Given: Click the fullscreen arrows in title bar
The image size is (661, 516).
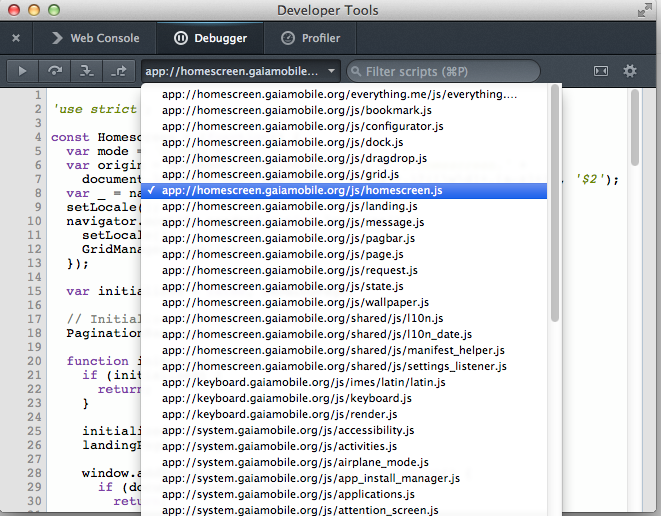Looking at the screenshot, I should (645, 10).
